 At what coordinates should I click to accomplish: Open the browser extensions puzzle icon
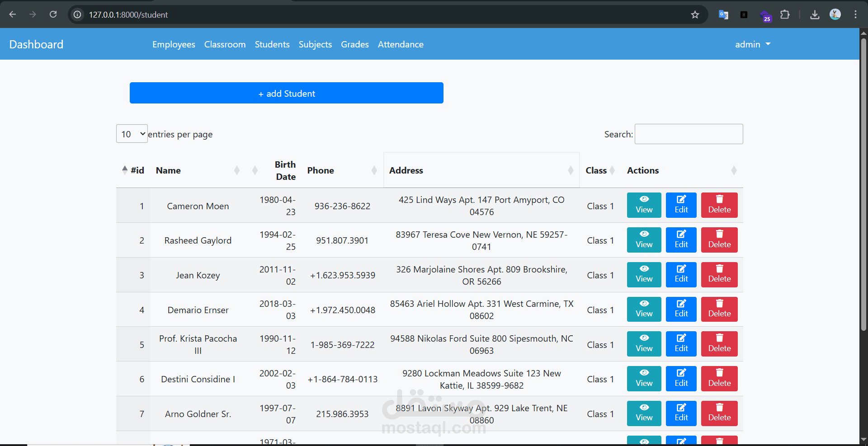(x=785, y=14)
